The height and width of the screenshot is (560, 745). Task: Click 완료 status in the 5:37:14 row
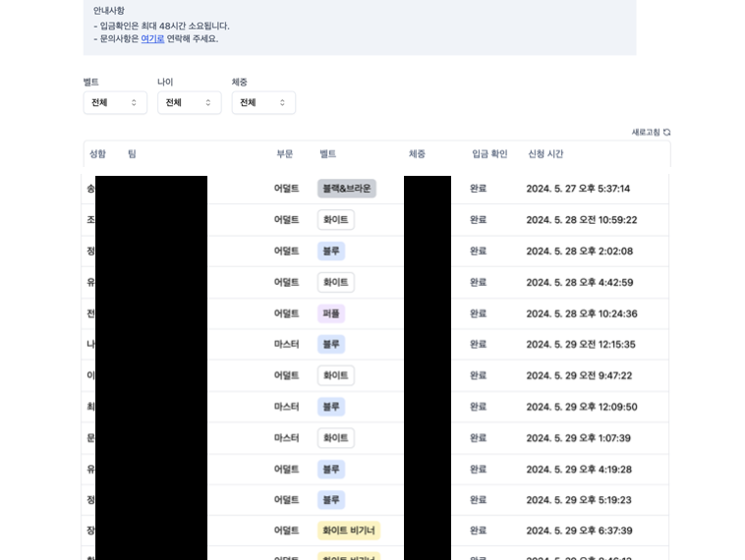478,189
